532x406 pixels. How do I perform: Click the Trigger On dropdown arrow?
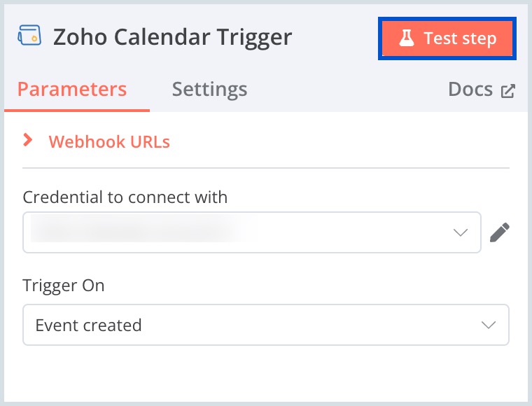coord(488,325)
